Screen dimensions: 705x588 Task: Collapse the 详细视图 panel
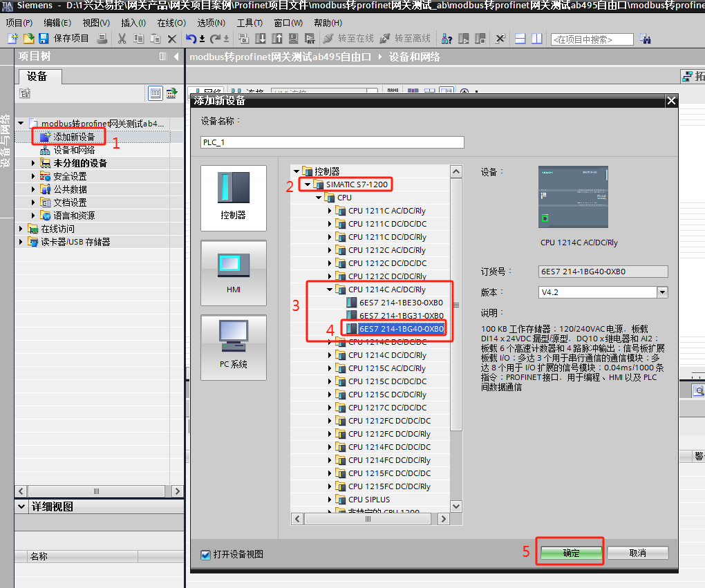(x=21, y=506)
